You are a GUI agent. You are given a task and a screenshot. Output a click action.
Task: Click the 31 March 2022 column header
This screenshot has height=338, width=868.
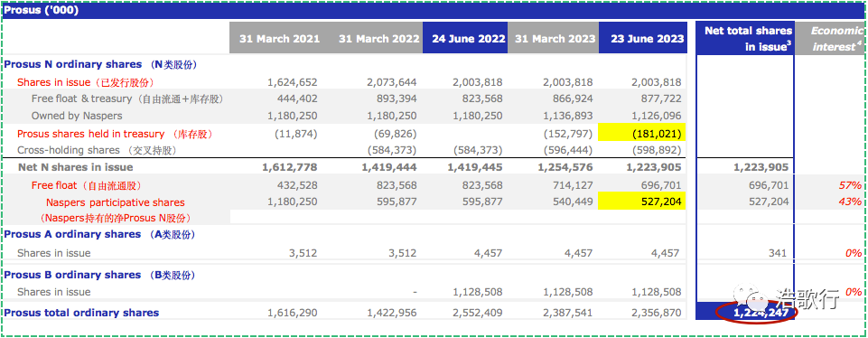click(378, 39)
